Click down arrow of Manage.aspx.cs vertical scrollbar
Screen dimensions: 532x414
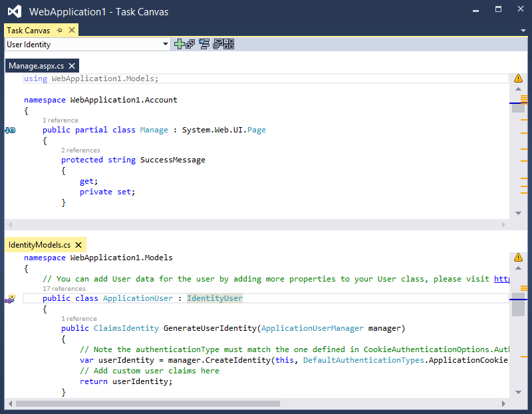point(518,213)
